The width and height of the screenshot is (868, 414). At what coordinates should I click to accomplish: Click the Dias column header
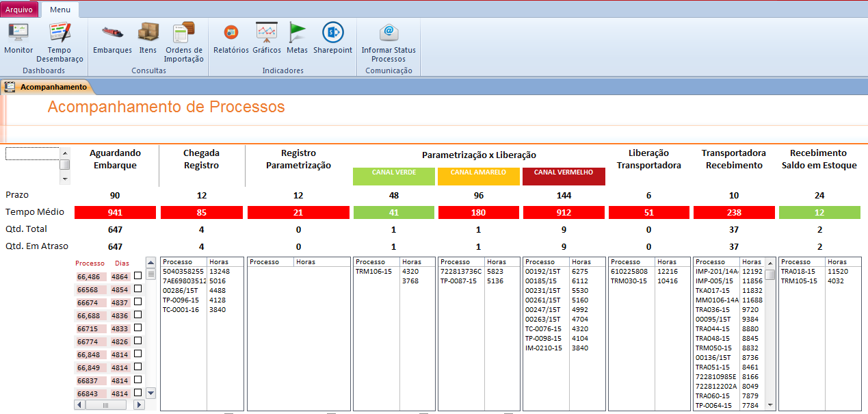122,263
